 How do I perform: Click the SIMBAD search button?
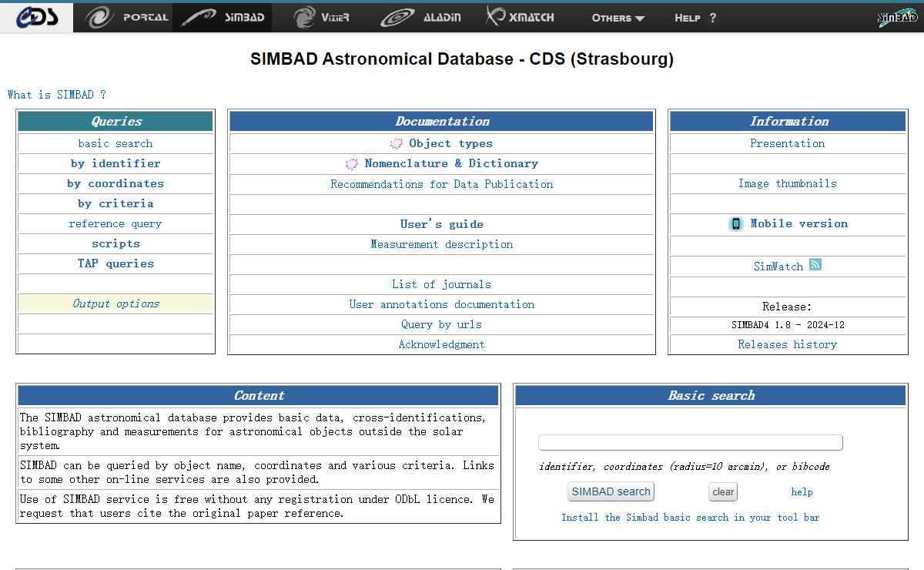click(611, 491)
